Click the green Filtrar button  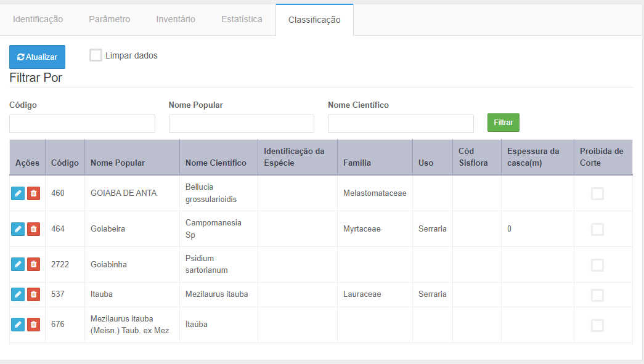click(x=503, y=123)
